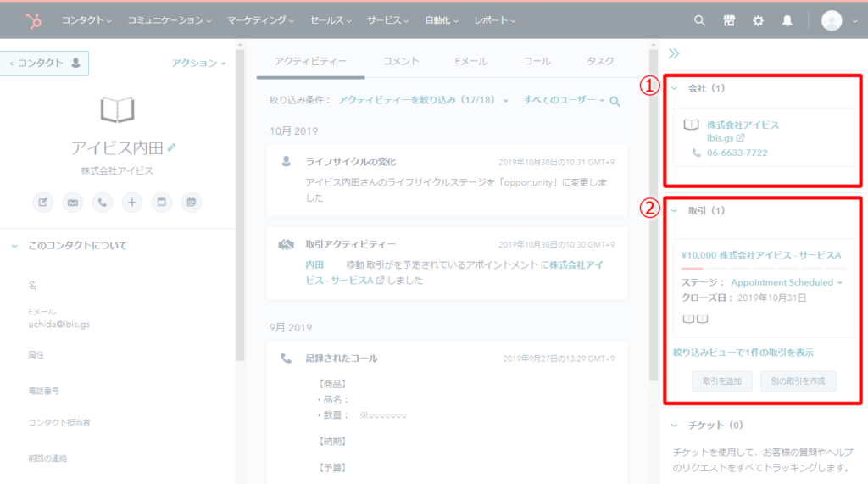Open account dropdown arrow beside avatar
868x484 pixels.
pyautogui.click(x=854, y=21)
